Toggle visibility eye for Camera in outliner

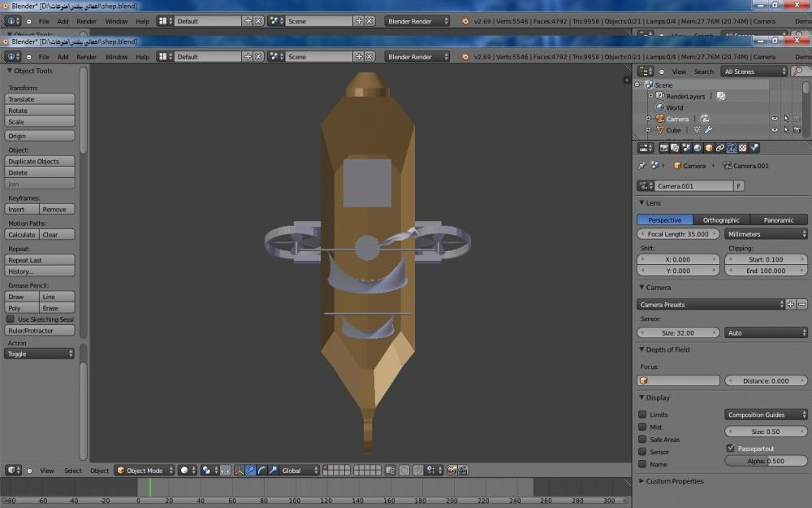pos(774,119)
